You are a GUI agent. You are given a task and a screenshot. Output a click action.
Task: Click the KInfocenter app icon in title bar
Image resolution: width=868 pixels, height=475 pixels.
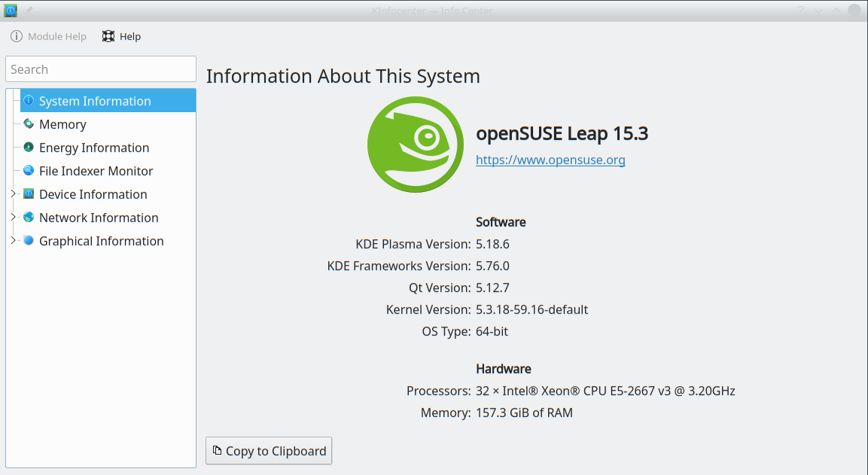coord(11,11)
